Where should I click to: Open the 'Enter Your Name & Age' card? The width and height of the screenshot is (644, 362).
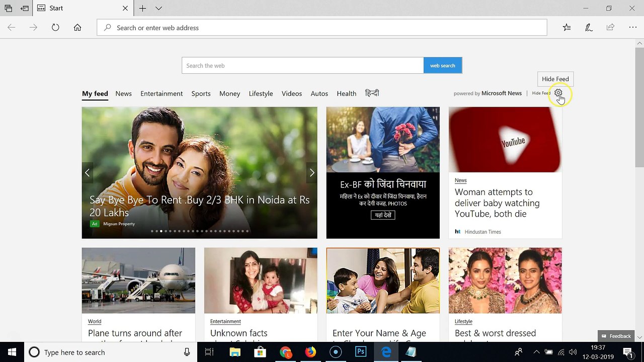click(x=383, y=294)
